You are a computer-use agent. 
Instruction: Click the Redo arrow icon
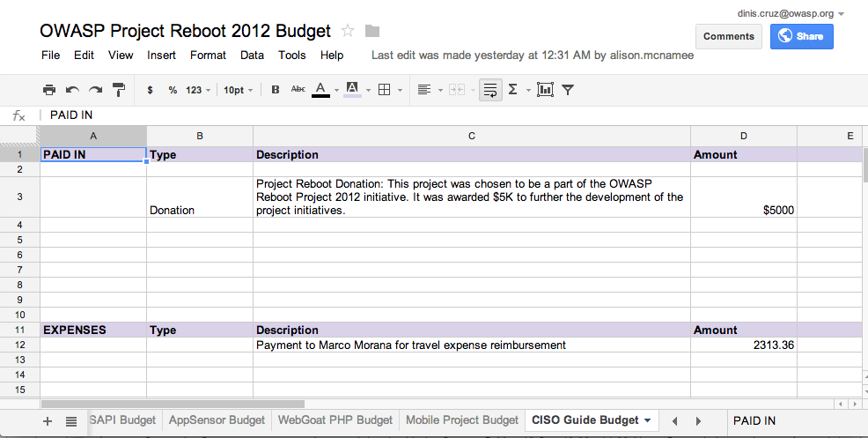[x=95, y=90]
